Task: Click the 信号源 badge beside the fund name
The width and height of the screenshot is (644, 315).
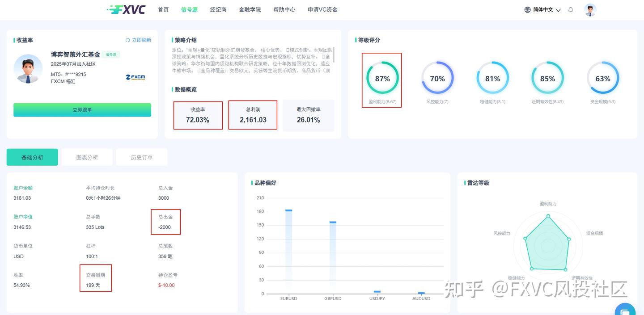Action: tap(111, 55)
